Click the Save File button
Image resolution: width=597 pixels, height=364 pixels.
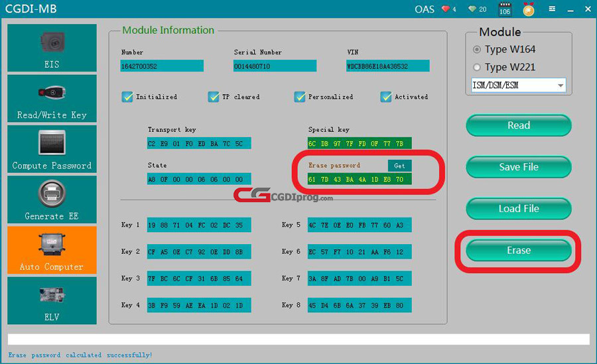pyautogui.click(x=519, y=167)
